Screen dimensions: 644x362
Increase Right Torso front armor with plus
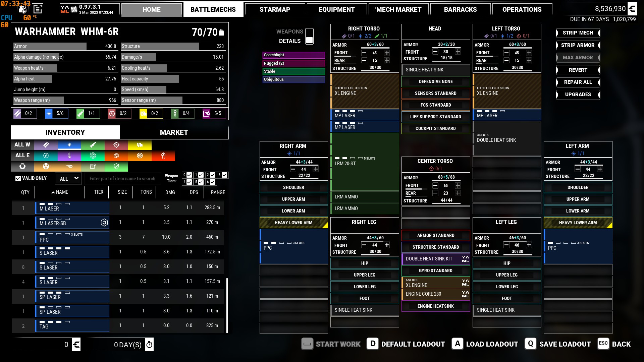click(387, 53)
